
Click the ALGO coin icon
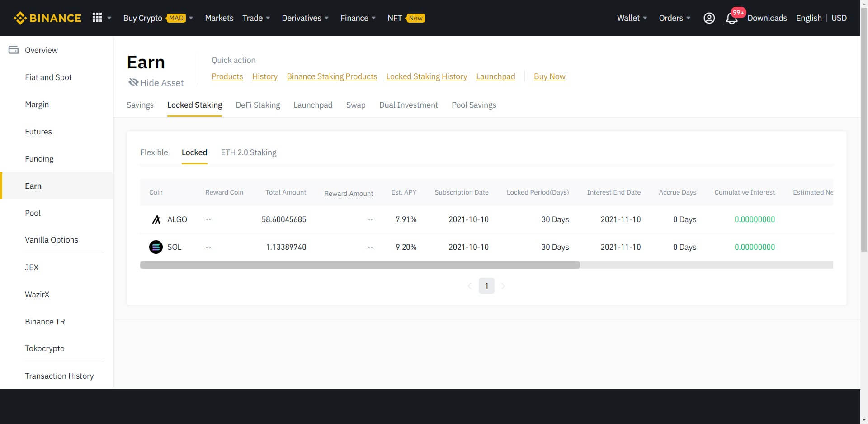156,219
